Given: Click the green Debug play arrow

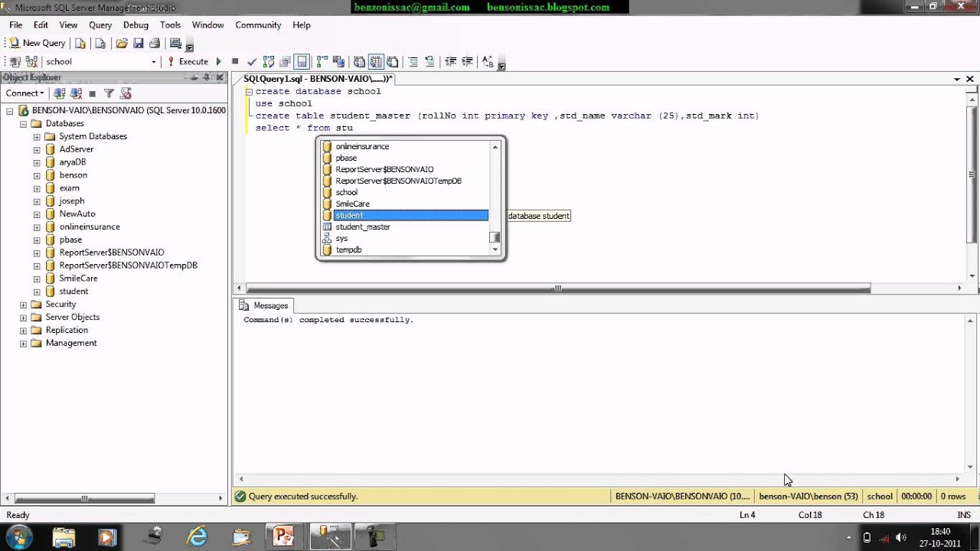Looking at the screenshot, I should [218, 61].
